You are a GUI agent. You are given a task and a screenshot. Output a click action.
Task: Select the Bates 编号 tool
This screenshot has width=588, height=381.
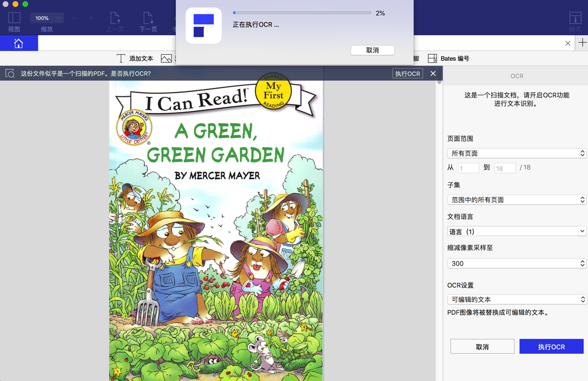[x=448, y=58]
